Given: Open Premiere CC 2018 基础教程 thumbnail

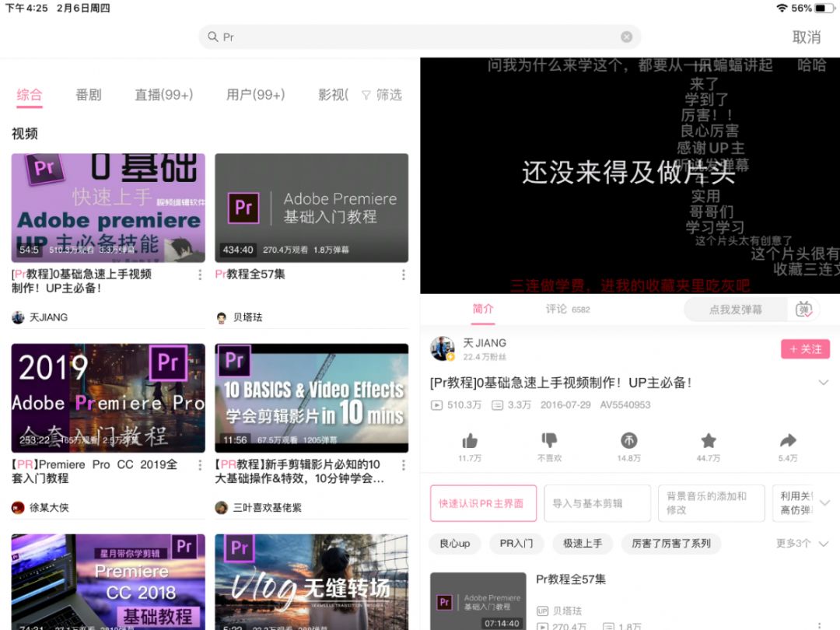Looking at the screenshot, I should 108,582.
